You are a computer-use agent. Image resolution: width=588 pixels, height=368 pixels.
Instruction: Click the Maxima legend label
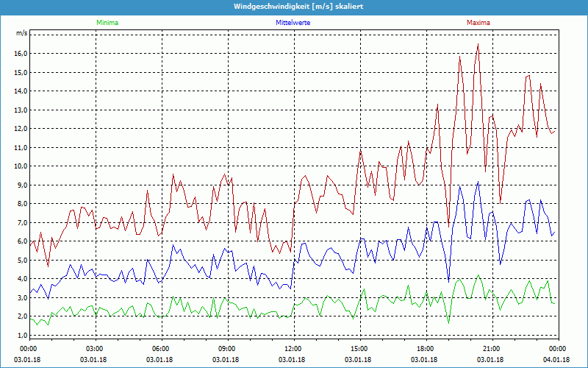pyautogui.click(x=478, y=23)
